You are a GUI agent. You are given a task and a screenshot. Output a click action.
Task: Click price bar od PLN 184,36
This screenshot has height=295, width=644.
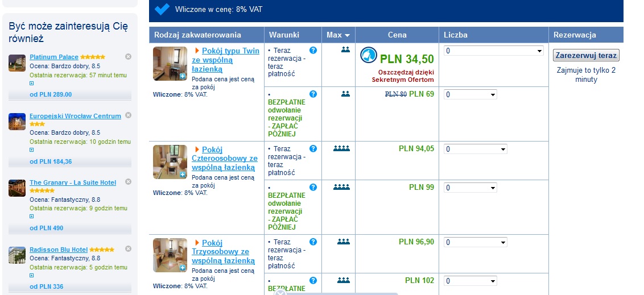click(70, 161)
